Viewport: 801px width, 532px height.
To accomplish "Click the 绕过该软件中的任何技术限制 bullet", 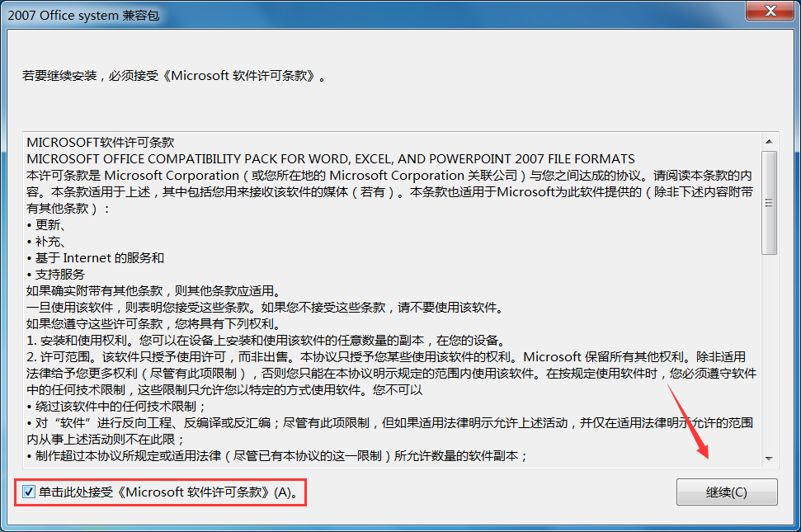I will click(x=116, y=407).
